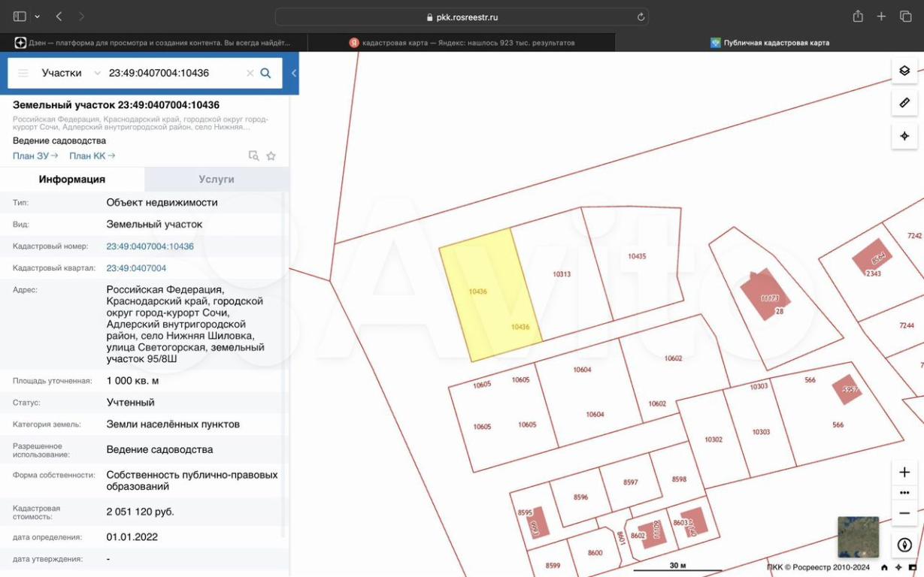924x577 pixels.
Task: Open the hamburger menu in search bar
Action: [x=23, y=73]
